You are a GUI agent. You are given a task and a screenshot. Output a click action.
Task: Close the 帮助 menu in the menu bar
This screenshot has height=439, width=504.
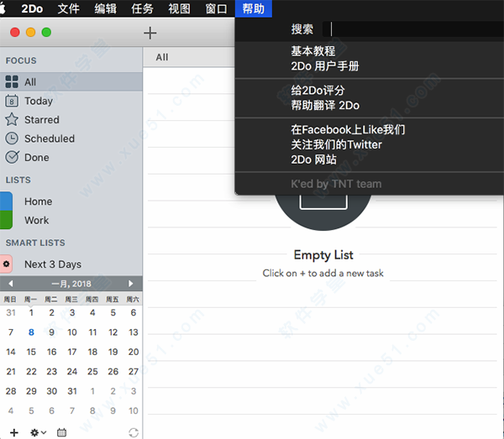(254, 8)
